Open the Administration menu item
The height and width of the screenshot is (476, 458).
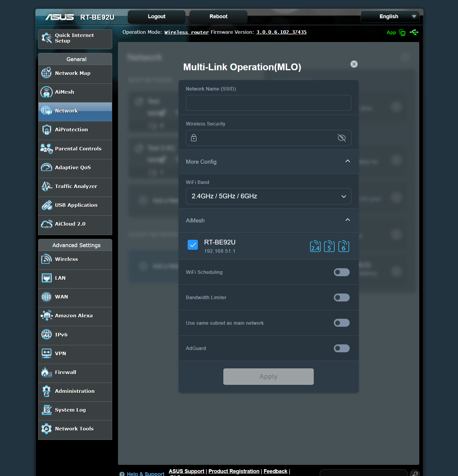75,392
